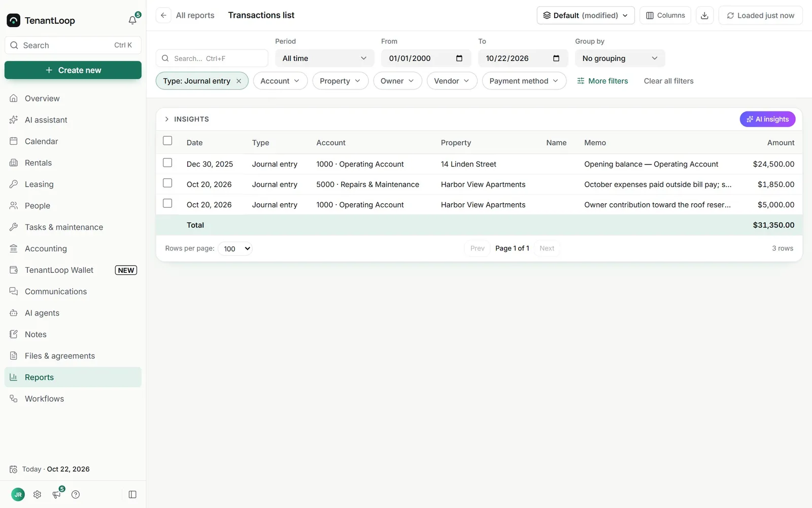The height and width of the screenshot is (508, 812).
Task: Open the Period All time dropdown
Action: (325, 58)
